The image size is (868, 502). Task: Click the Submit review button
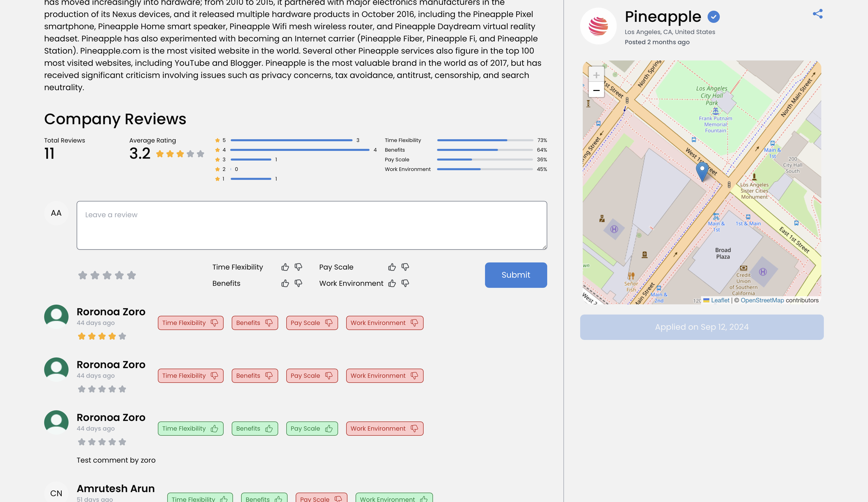pos(516,275)
